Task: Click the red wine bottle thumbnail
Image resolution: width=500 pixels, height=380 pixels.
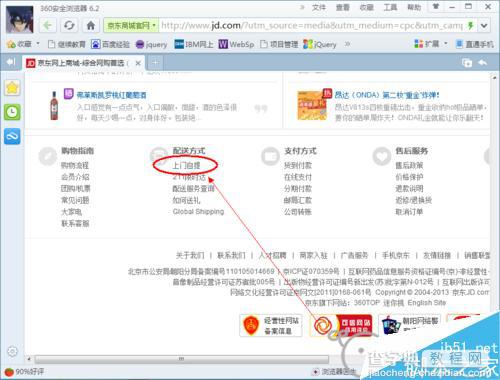Action: (54, 105)
